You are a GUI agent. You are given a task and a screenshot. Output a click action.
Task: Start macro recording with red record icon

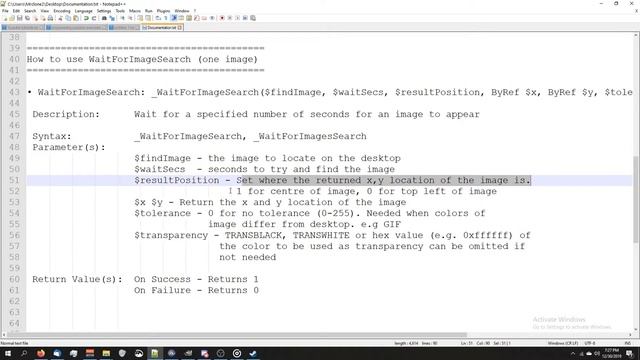(222, 18)
